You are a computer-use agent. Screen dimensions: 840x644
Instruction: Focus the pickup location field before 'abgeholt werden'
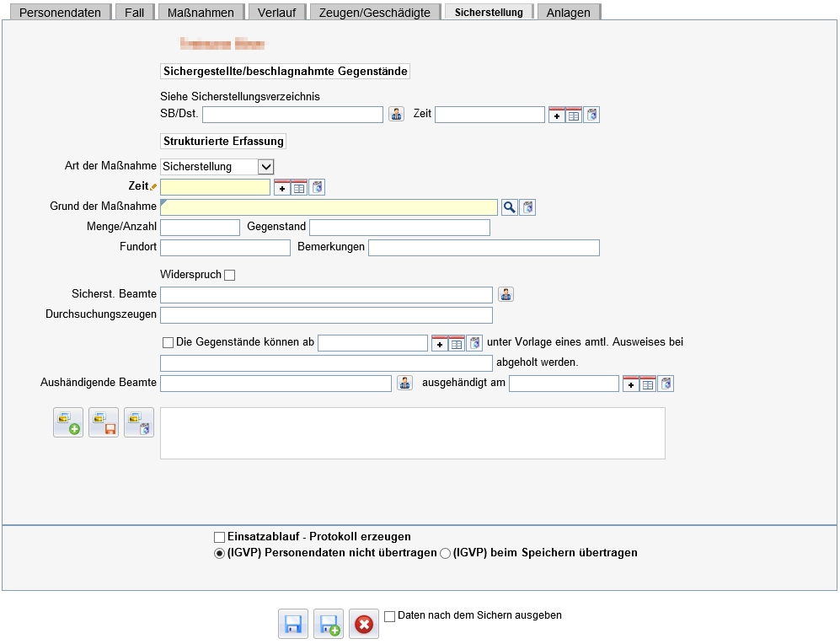[x=326, y=363]
